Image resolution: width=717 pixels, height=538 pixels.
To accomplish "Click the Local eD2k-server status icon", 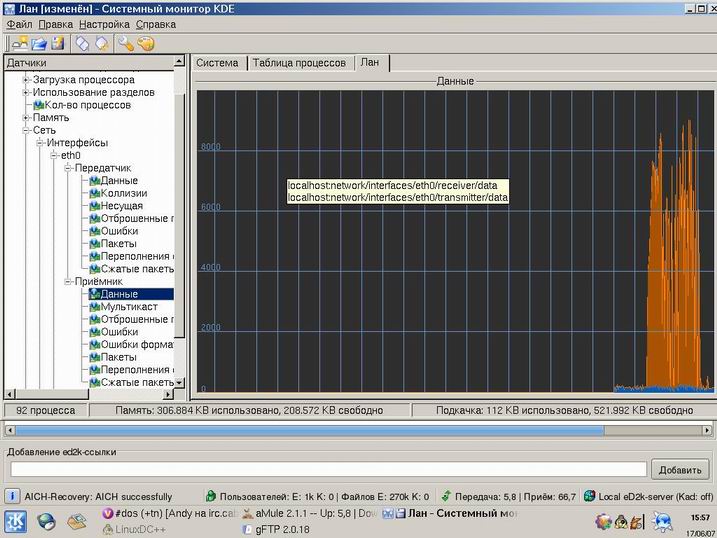I will click(590, 496).
